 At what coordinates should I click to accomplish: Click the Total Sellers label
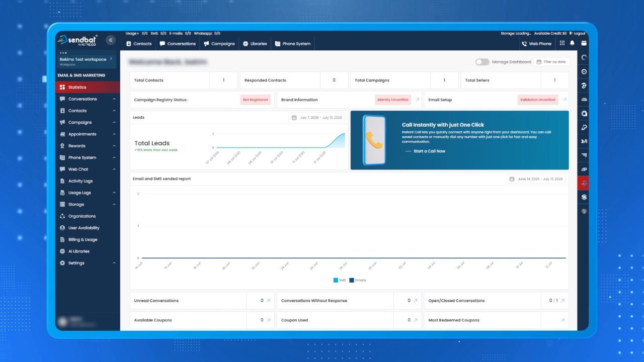click(x=477, y=80)
